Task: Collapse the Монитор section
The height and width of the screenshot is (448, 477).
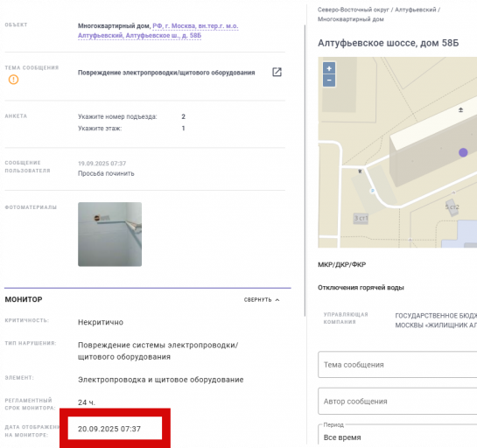Action: [x=262, y=300]
